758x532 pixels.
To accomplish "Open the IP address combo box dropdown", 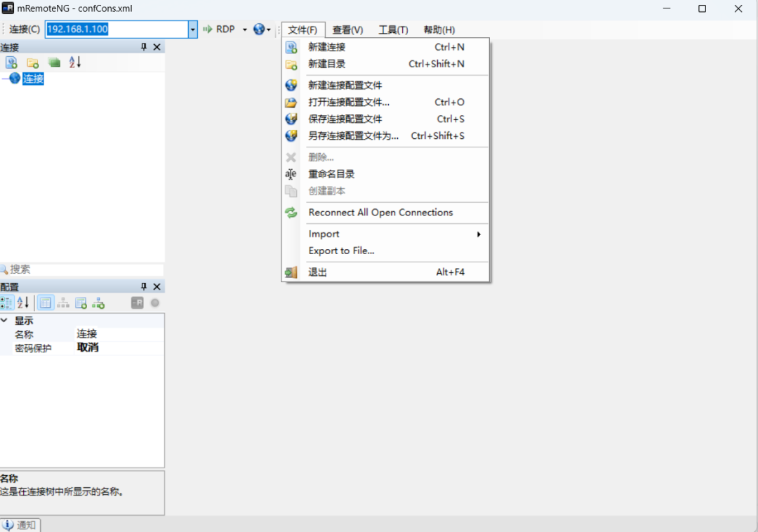I will [x=193, y=29].
